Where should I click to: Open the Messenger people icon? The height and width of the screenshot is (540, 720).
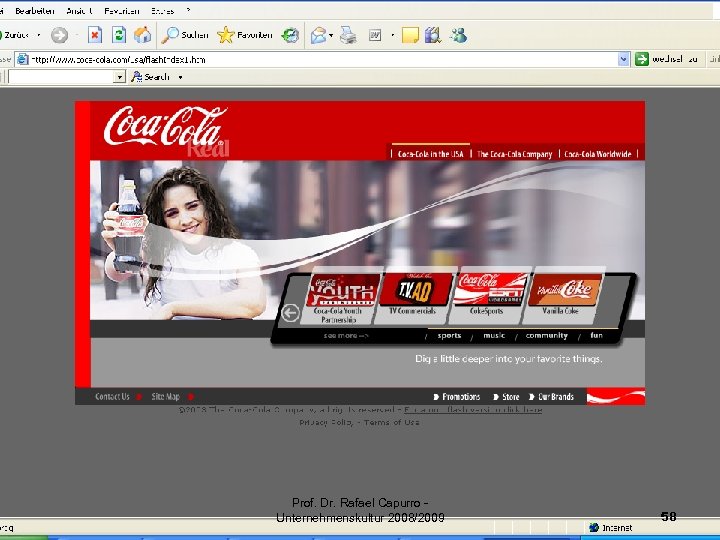(458, 35)
